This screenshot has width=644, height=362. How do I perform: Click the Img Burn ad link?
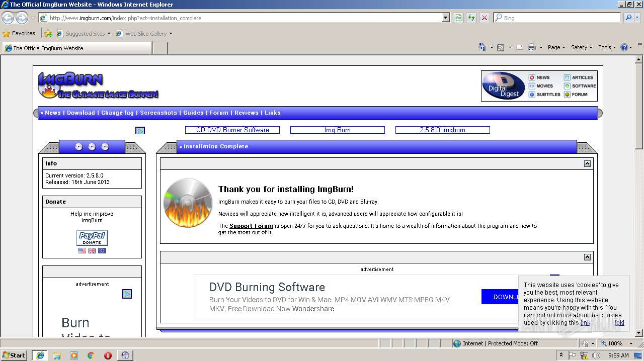click(338, 130)
